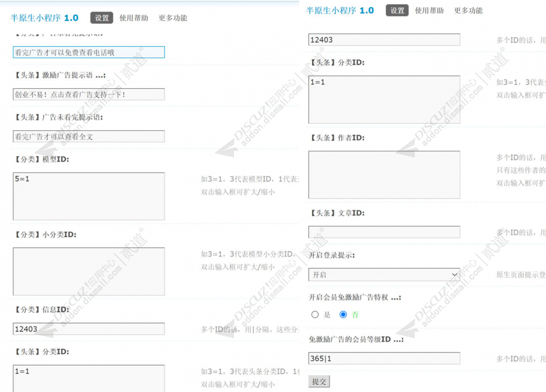
Task: Select 是 radio for 会员免激励广告特权
Action: click(x=315, y=315)
